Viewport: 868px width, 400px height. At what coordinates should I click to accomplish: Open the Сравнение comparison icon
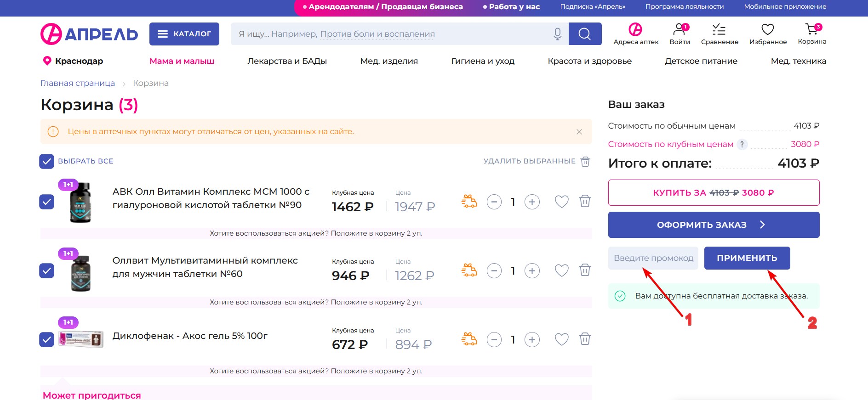tap(719, 30)
